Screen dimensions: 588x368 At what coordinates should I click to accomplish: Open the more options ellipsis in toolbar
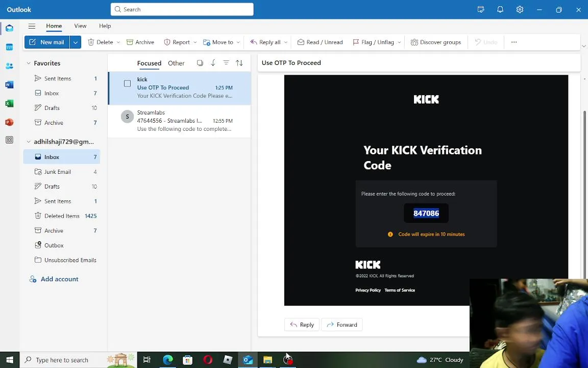514,42
